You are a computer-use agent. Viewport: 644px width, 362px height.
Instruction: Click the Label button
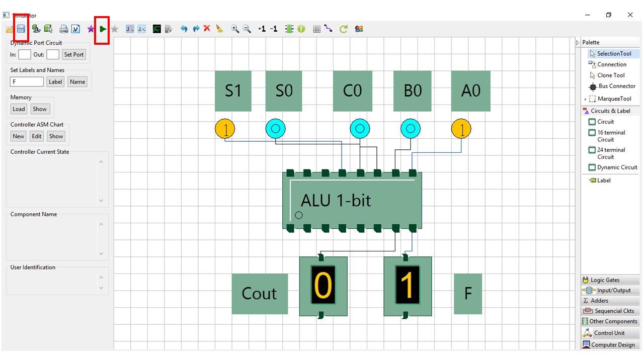click(55, 82)
